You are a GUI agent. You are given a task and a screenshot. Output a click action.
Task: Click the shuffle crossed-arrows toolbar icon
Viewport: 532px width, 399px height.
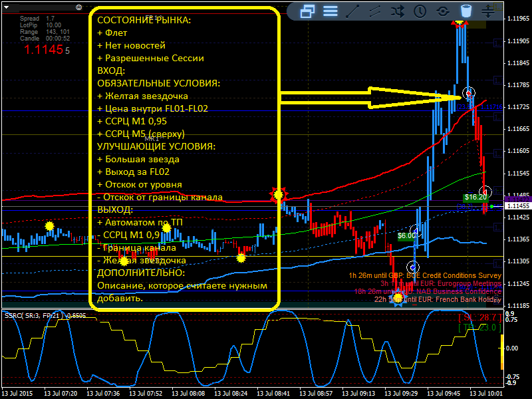(397, 11)
